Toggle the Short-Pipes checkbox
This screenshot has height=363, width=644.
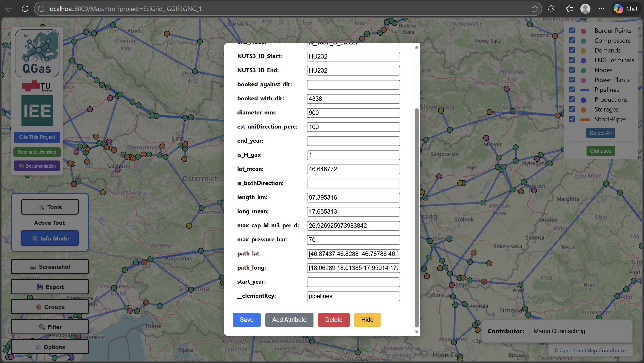pyautogui.click(x=572, y=119)
